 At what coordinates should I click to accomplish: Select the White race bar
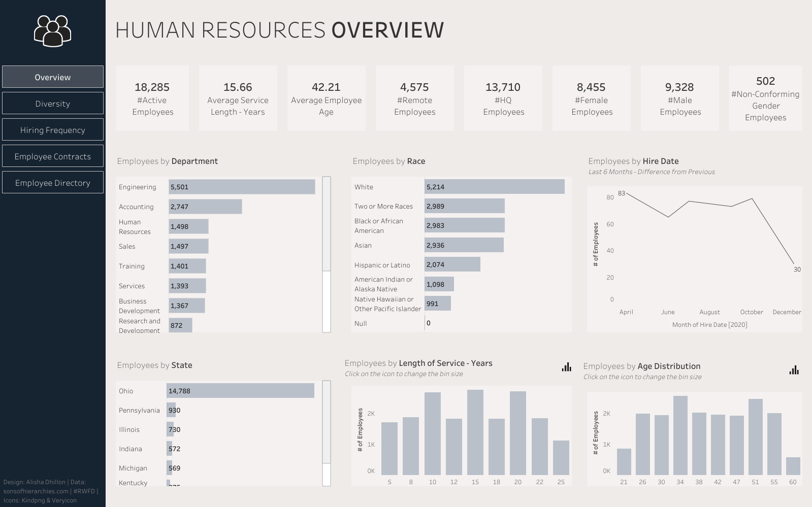pos(495,187)
